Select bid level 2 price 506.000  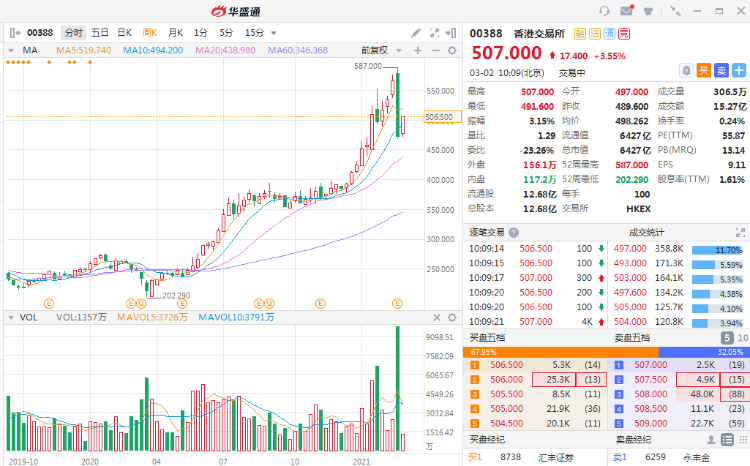click(x=507, y=379)
